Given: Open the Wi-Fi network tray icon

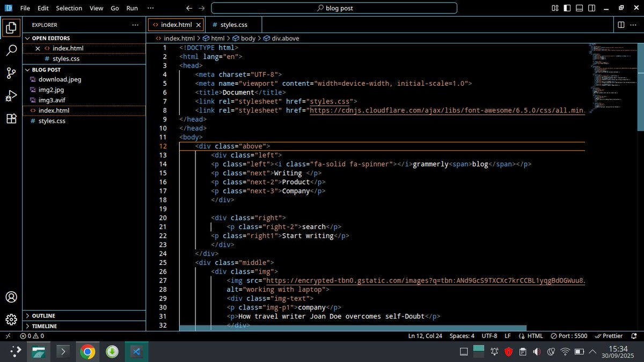Looking at the screenshot, I should (565, 352).
